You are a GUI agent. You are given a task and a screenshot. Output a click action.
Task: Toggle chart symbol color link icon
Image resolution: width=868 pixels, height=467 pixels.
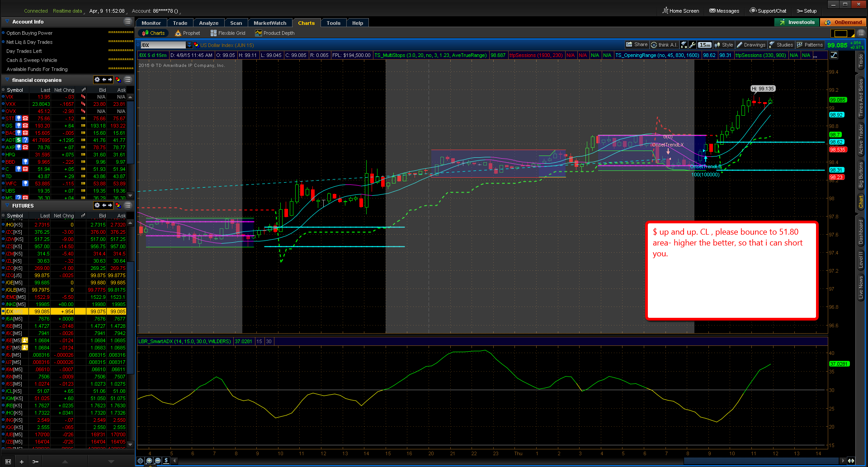[x=196, y=45]
